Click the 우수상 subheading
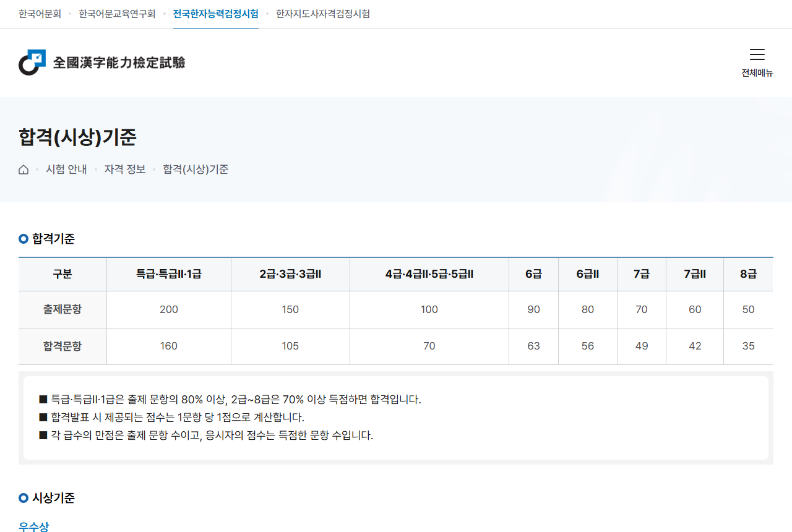 (x=33, y=526)
